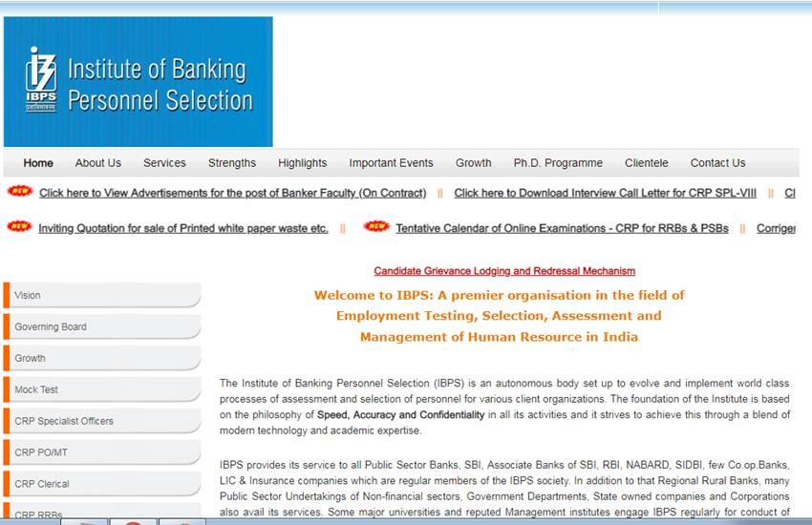
Task: Open the Important Events menu
Action: 391,163
